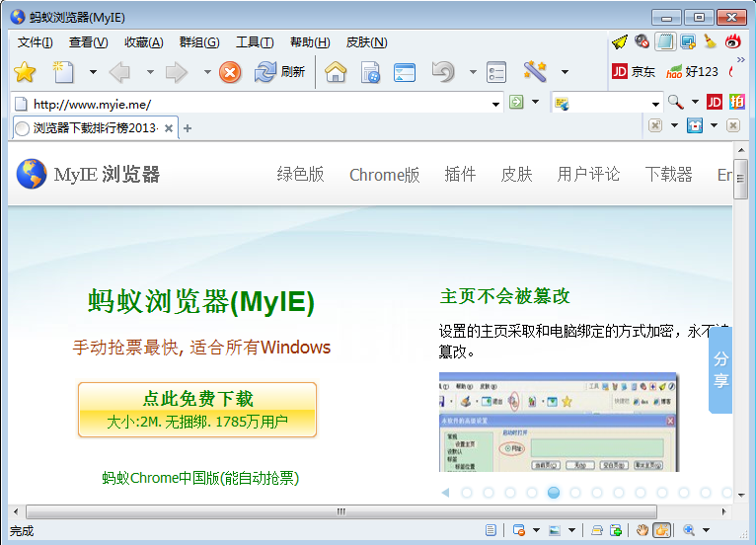
Task: Open the 收藏(A) menu
Action: click(144, 42)
